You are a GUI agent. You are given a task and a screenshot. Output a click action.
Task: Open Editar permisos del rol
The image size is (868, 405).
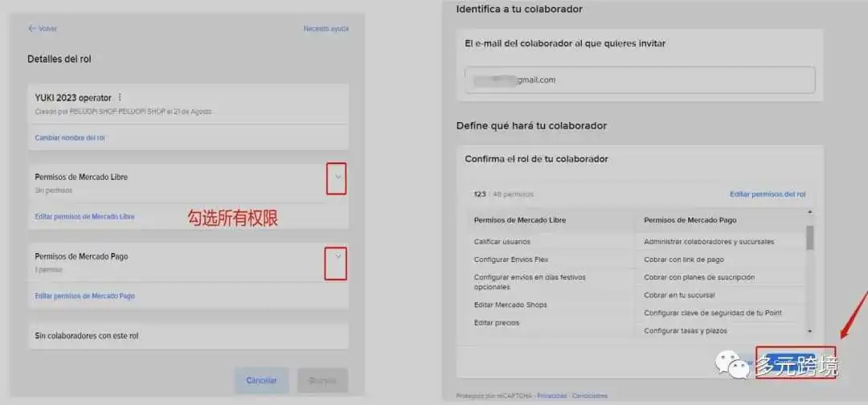tap(768, 194)
